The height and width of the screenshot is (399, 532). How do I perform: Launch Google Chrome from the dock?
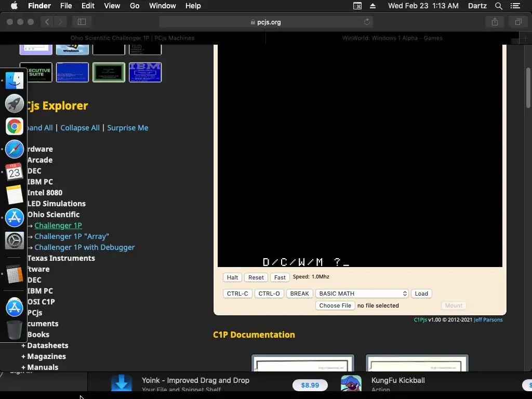tap(14, 127)
